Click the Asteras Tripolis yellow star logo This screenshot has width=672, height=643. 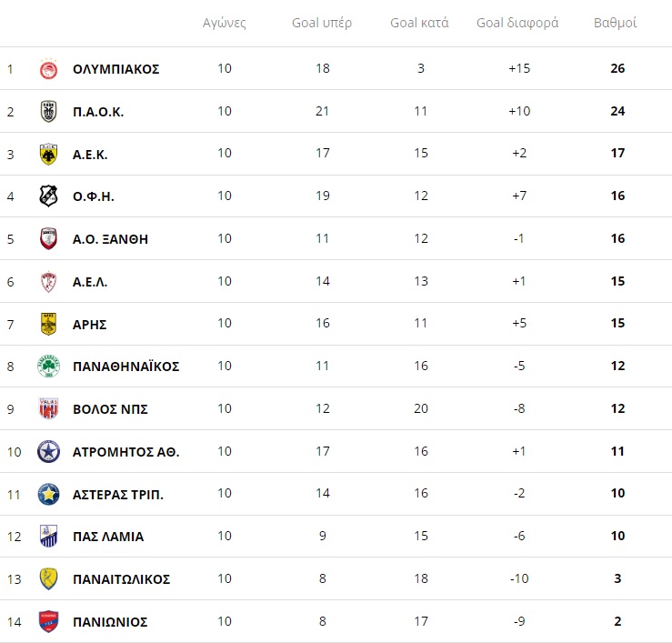[x=48, y=494]
